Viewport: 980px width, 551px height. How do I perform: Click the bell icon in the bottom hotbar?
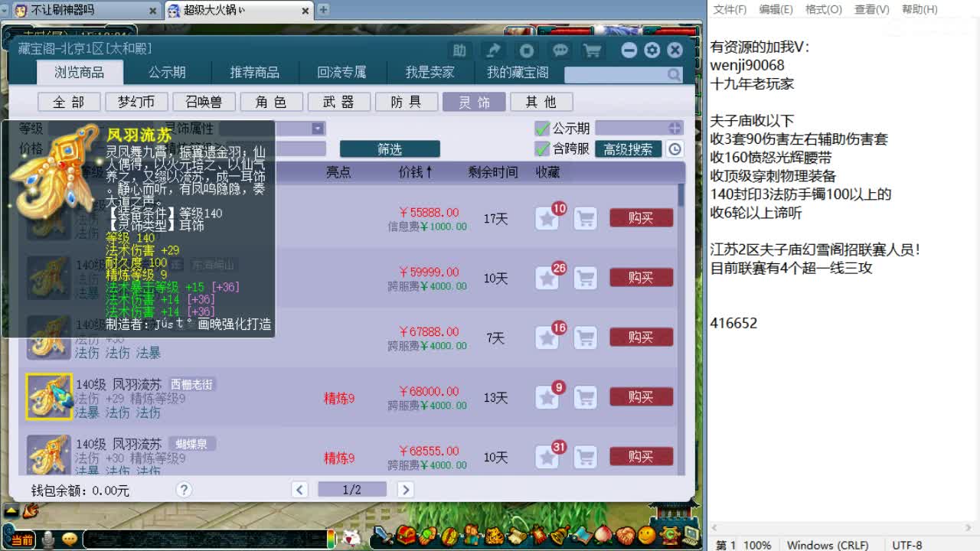[x=558, y=536]
